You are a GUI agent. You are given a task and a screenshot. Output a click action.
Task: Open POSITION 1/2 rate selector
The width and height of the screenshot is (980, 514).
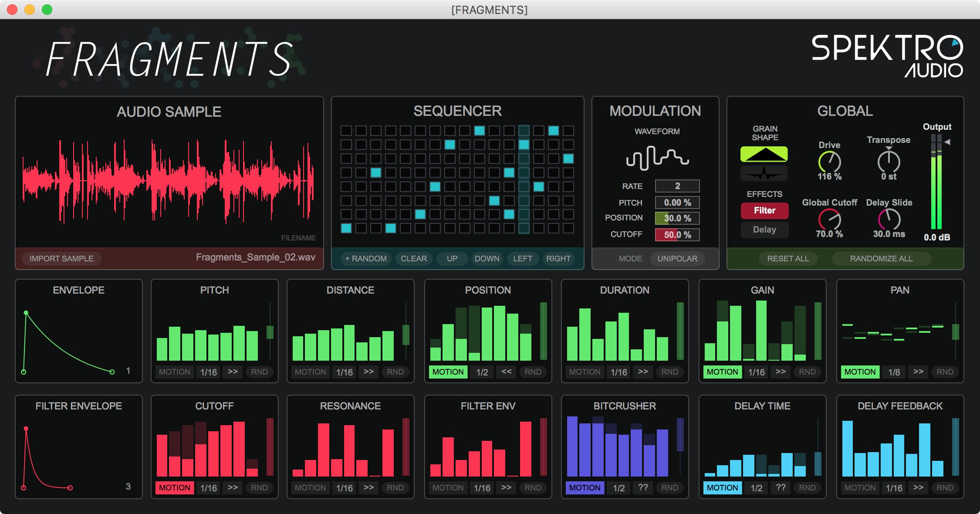pos(482,372)
